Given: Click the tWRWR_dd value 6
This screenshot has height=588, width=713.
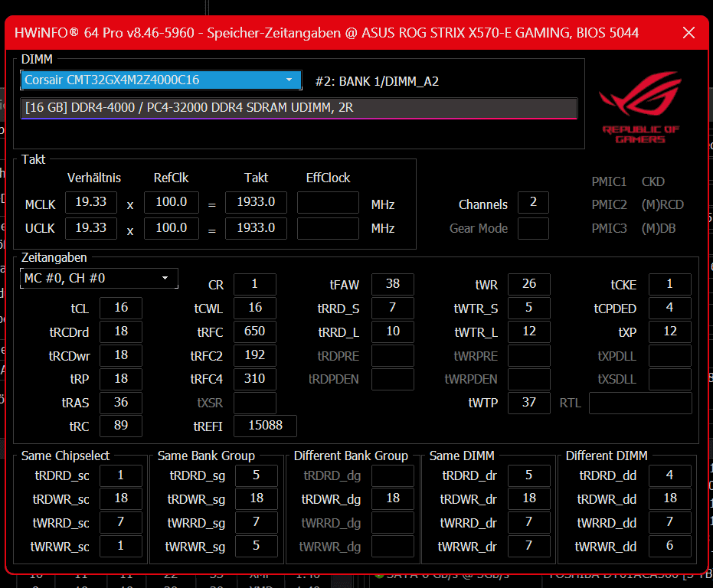Looking at the screenshot, I should pos(670,546).
